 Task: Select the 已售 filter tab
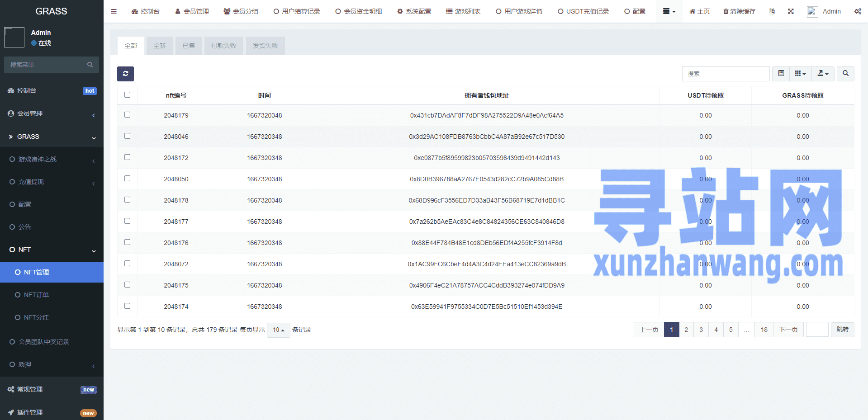pyautogui.click(x=189, y=46)
